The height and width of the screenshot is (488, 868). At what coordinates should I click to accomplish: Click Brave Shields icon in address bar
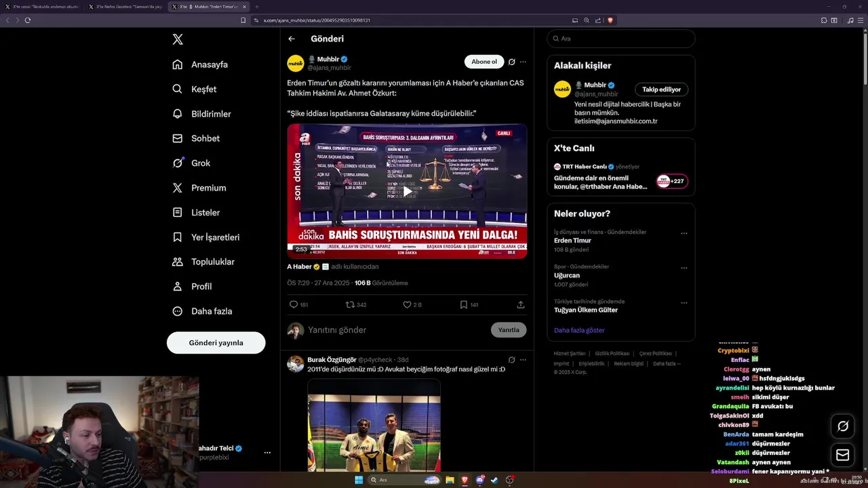610,20
